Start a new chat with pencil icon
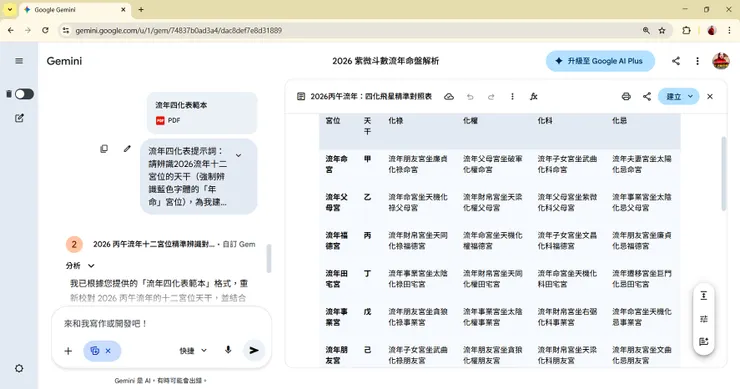The image size is (740, 389). click(19, 118)
